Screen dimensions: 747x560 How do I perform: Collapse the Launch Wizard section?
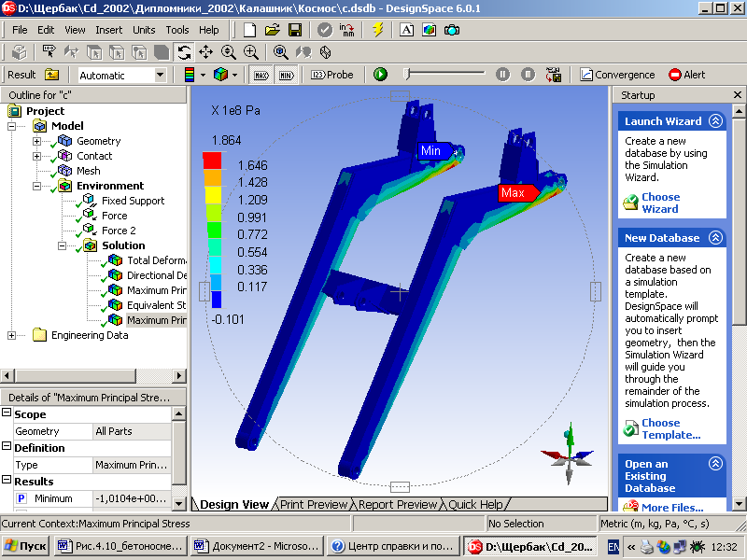coord(715,121)
